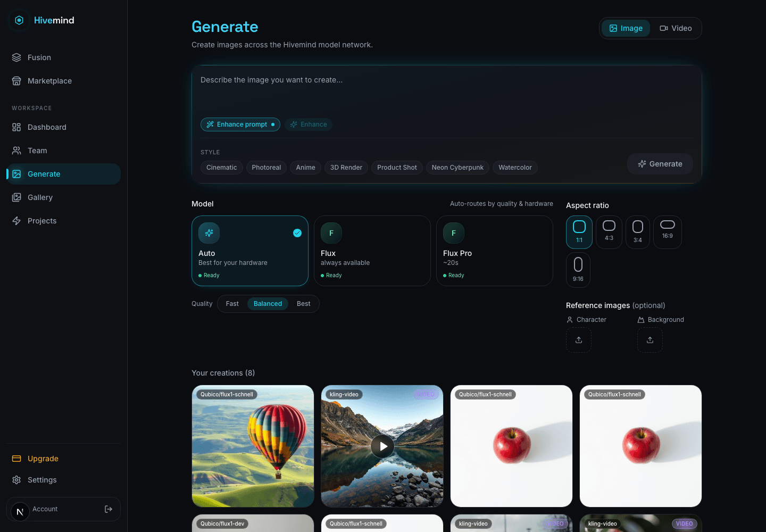
Task: Open the hot air balloon creation
Action: 253,446
